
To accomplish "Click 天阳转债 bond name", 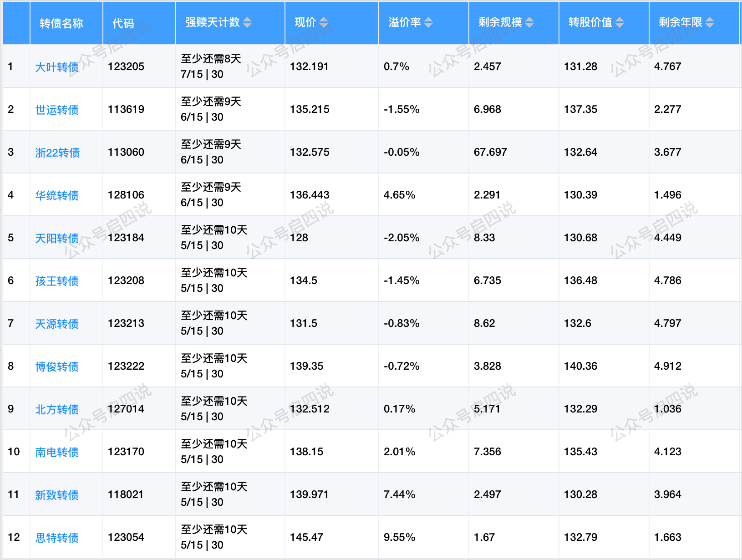I will pyautogui.click(x=57, y=239).
